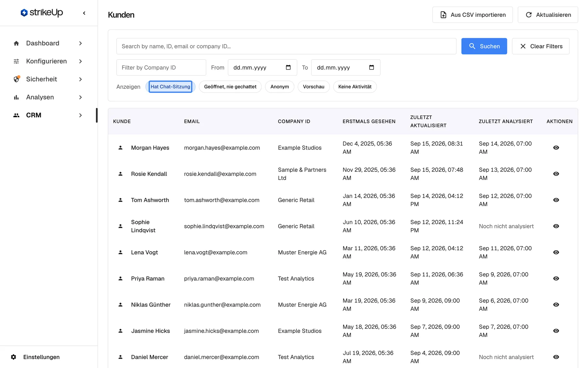Open Tom Ashworth's eye icon action
The width and height of the screenshot is (588, 368).
[x=556, y=200]
